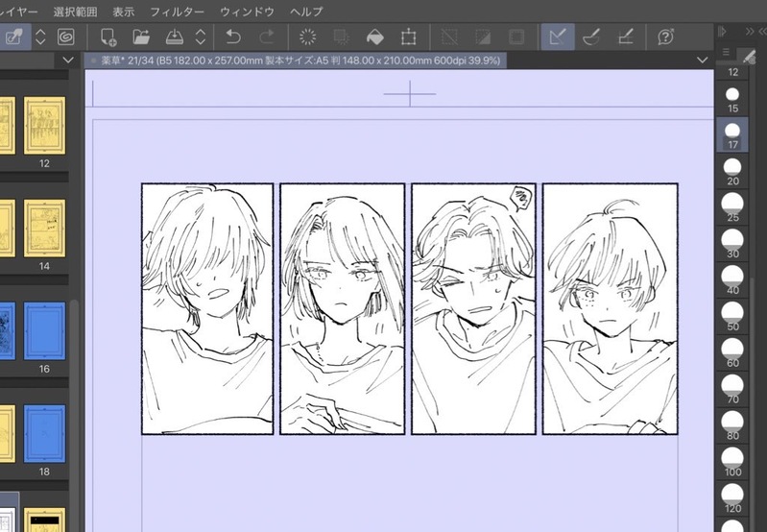Screen dimensions: 767x532
Task: Click fourth panel with freckled character
Action: (x=610, y=309)
